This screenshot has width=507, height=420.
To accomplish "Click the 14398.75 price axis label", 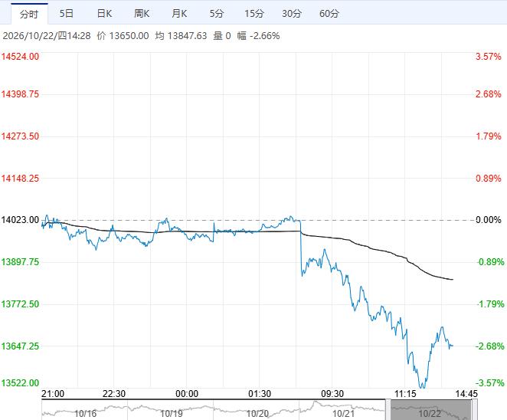I will pos(20,94).
